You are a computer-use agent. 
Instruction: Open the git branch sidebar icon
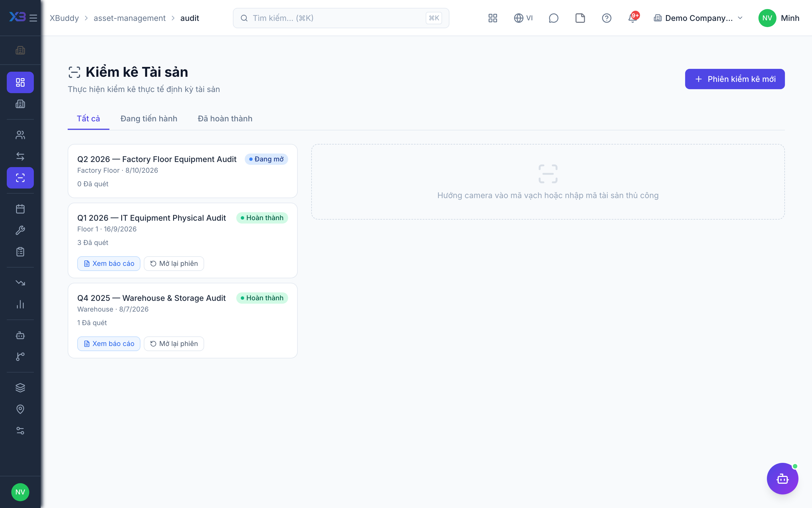(20, 357)
